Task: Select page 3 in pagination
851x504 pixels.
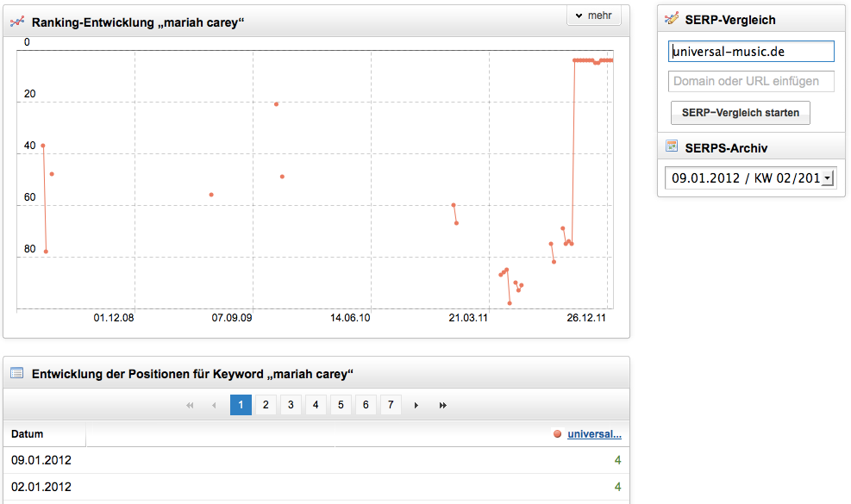Action: (x=291, y=405)
